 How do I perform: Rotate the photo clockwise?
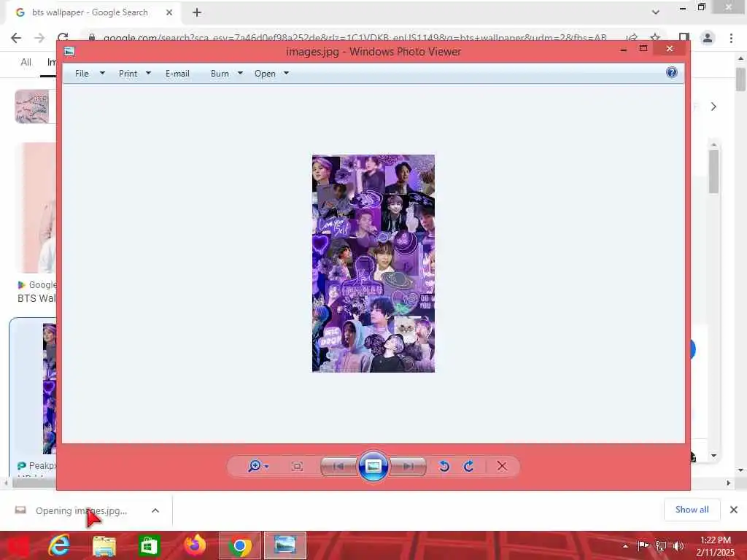(x=469, y=466)
